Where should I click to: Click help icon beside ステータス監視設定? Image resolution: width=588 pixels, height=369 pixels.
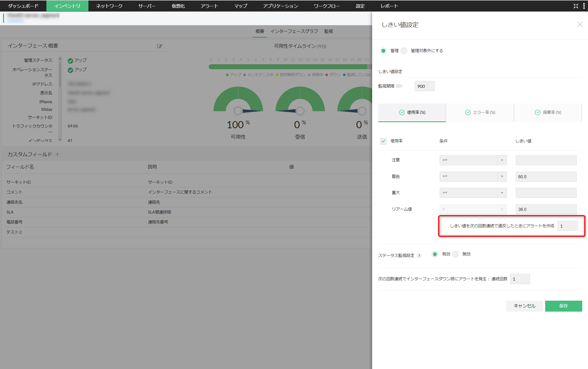419,256
